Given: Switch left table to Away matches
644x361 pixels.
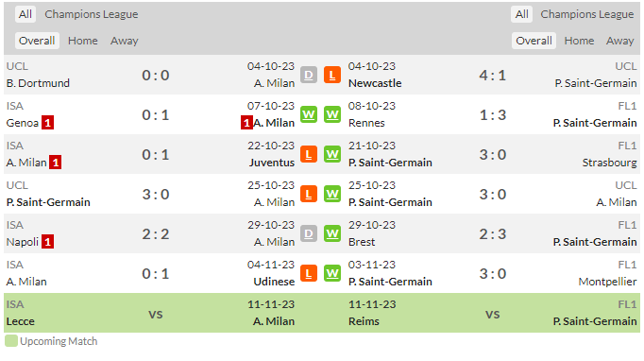Looking at the screenshot, I should [x=124, y=41].
